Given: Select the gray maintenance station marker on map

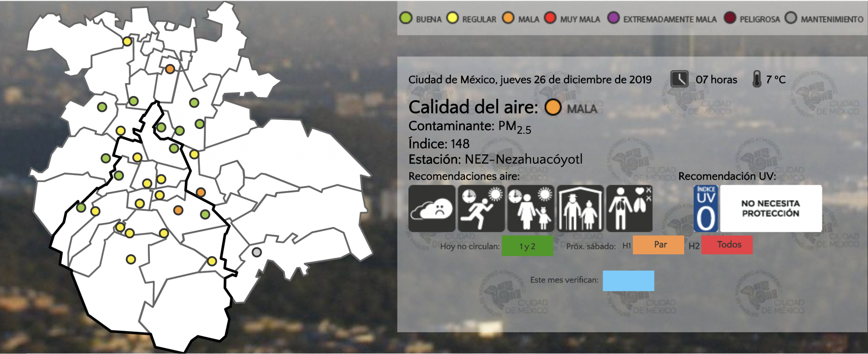Looking at the screenshot, I should [257, 252].
